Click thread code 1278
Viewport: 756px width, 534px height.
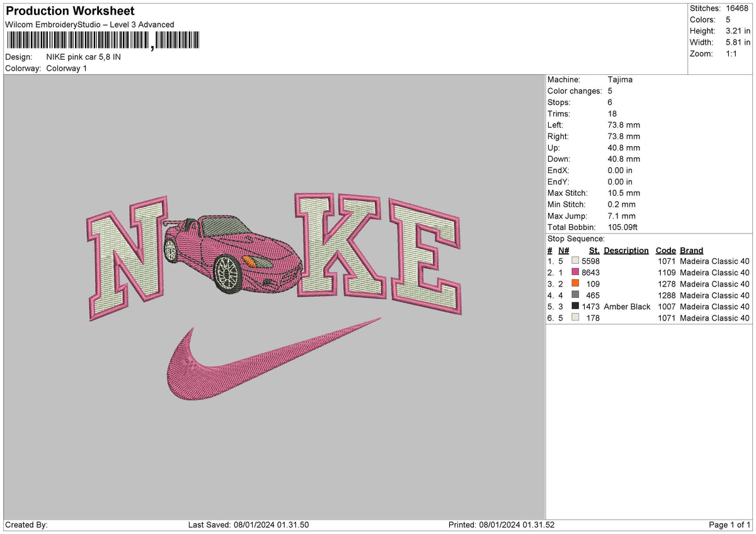[x=667, y=284]
